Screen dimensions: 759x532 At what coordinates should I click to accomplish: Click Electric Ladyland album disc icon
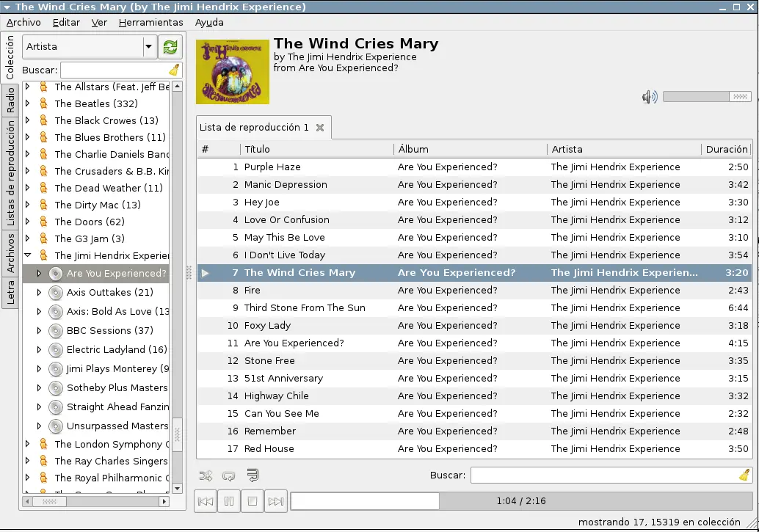56,349
